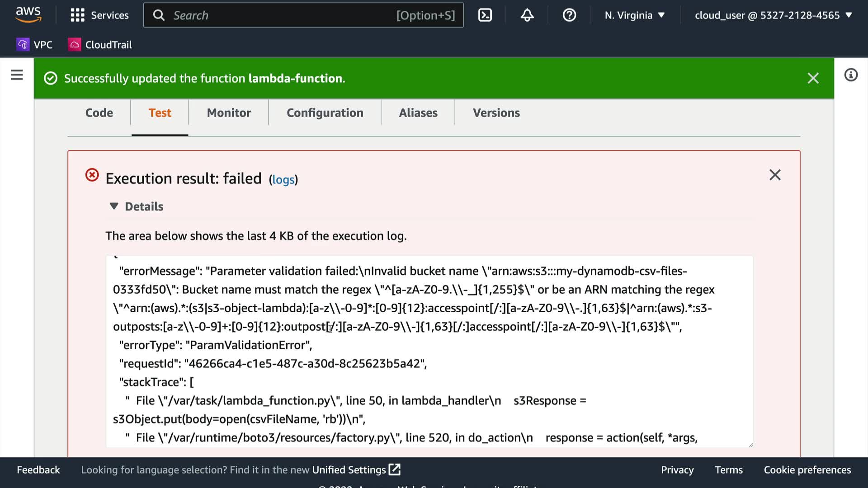This screenshot has width=868, height=488.
Task: Open the help question mark icon
Action: click(x=569, y=15)
